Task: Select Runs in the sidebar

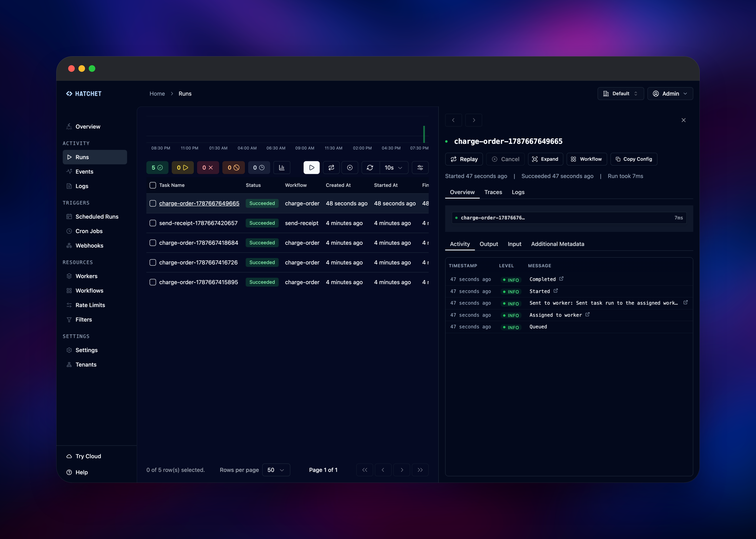Action: click(95, 157)
